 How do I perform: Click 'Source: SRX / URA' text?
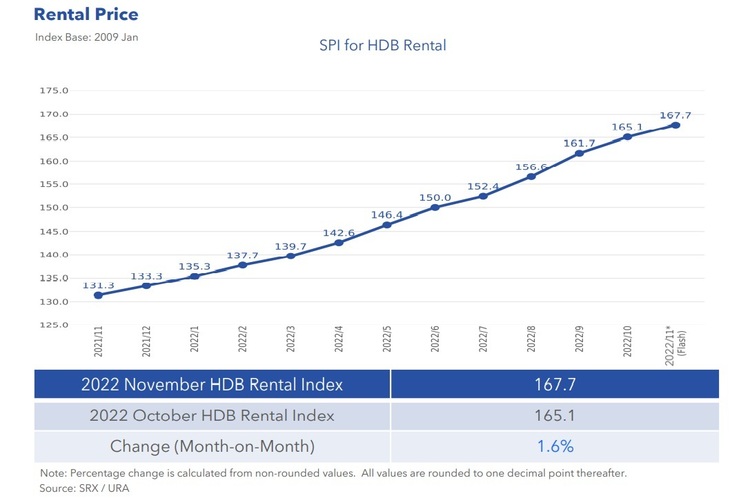point(84,488)
